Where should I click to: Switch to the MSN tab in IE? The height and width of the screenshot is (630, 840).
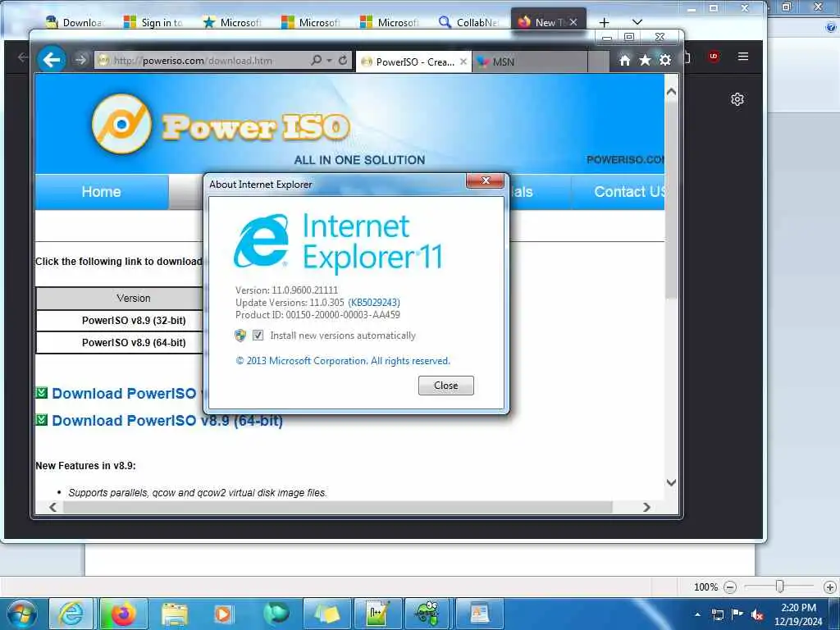tap(531, 62)
